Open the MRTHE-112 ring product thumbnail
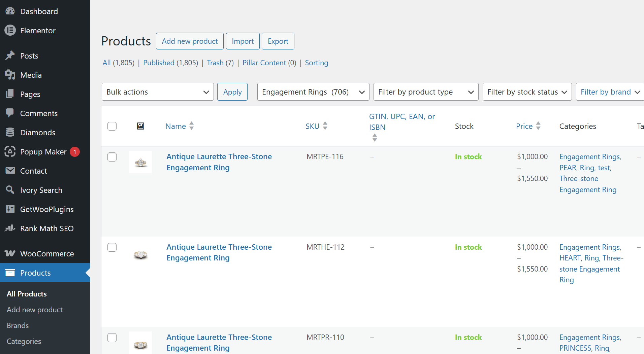Screen dimensions: 644x354 coord(140,255)
